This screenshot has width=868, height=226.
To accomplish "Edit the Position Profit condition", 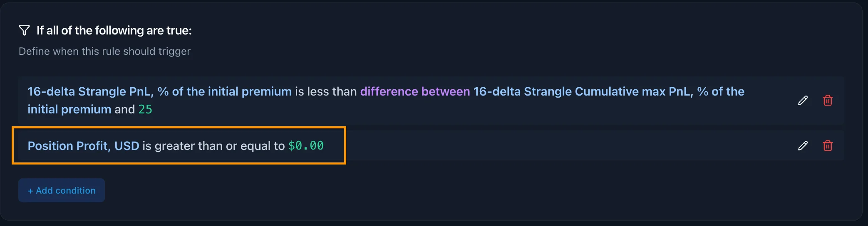I will click(x=803, y=146).
